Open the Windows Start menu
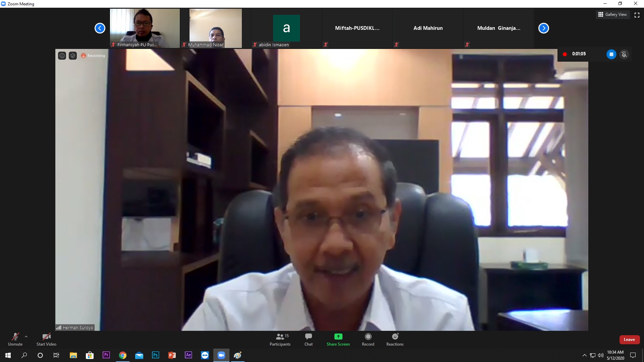Screen dimensions: 644x362 tap(8, 355)
